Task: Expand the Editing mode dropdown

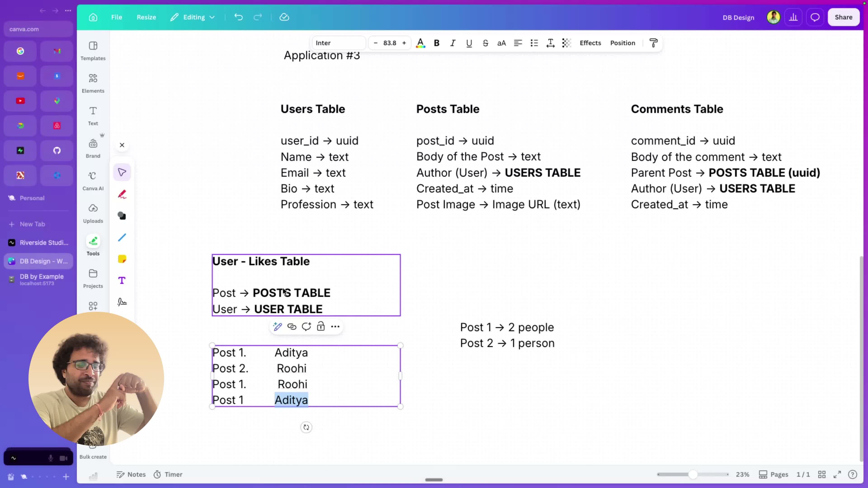Action: [193, 17]
